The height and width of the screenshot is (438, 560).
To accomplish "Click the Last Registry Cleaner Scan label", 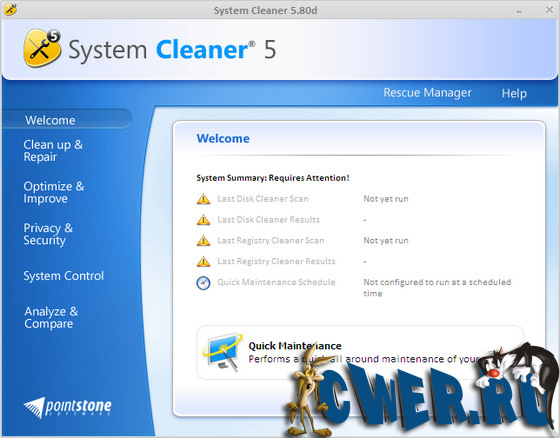I will (271, 240).
